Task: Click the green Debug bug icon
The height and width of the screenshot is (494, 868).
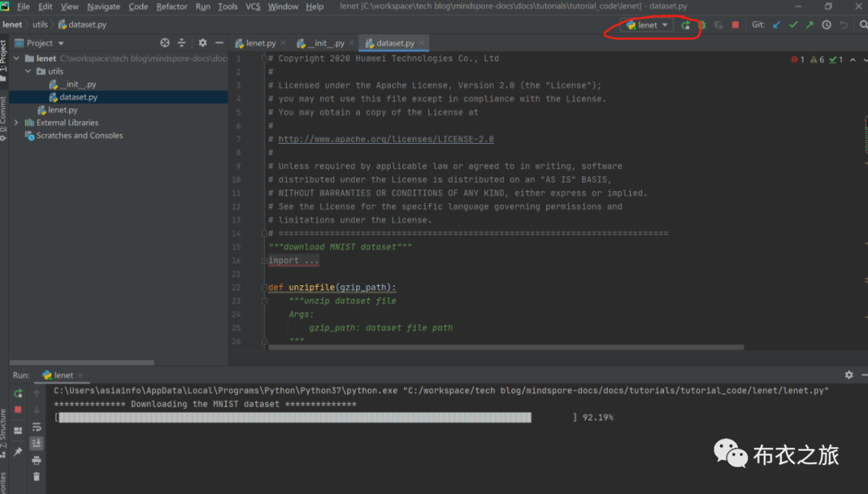Action: point(702,25)
